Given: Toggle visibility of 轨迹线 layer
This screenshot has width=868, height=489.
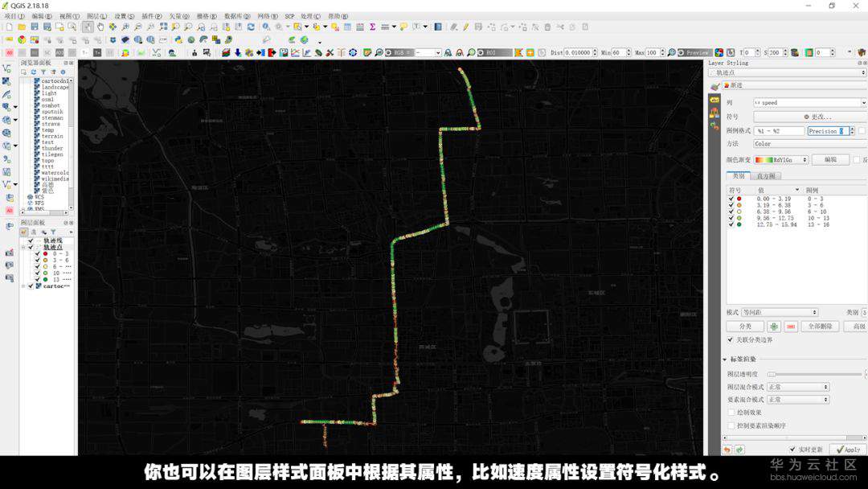Looking at the screenshot, I should point(31,241).
